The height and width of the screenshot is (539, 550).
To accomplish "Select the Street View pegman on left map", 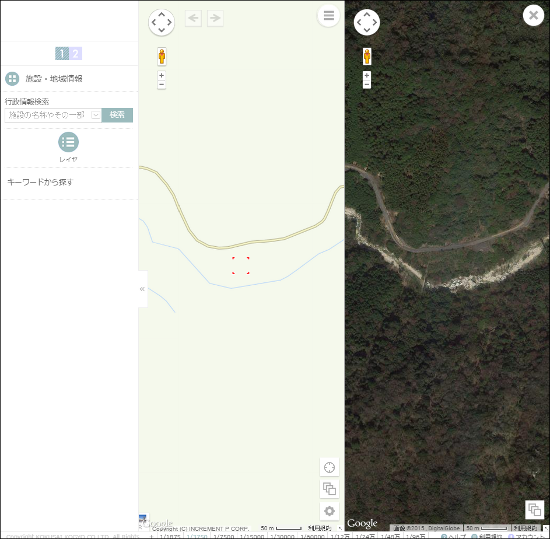I will click(162, 56).
